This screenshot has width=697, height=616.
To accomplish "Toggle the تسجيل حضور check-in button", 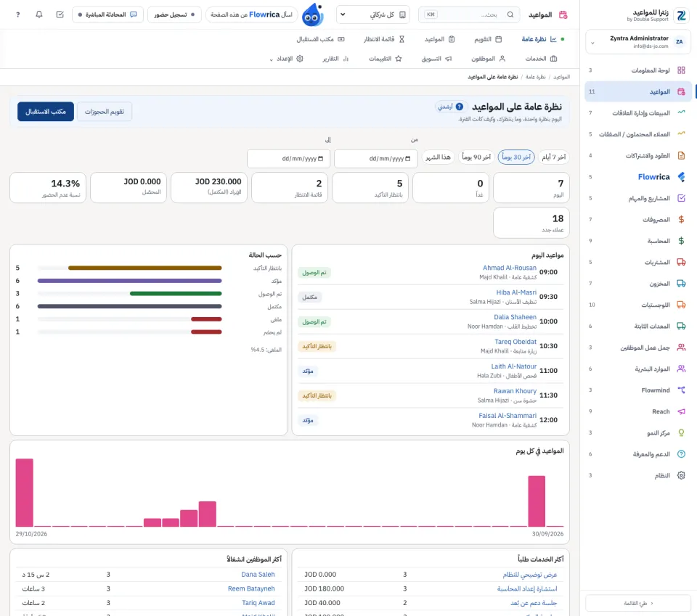I will pyautogui.click(x=174, y=15).
